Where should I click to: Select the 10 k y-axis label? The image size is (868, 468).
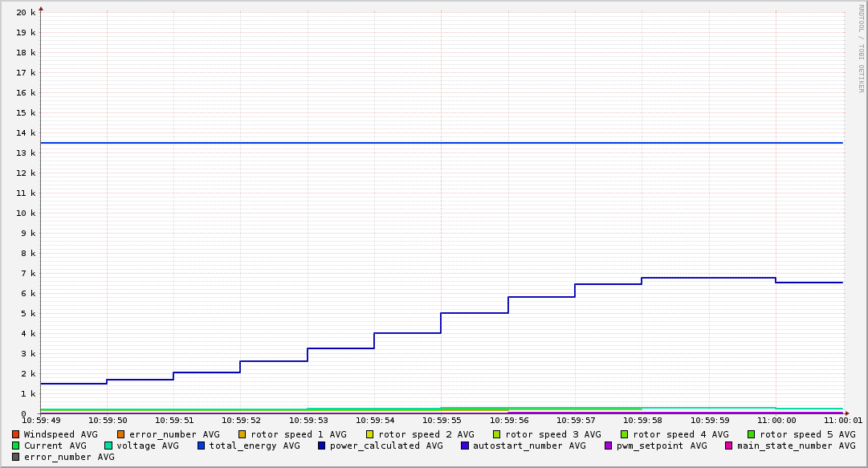pyautogui.click(x=26, y=213)
